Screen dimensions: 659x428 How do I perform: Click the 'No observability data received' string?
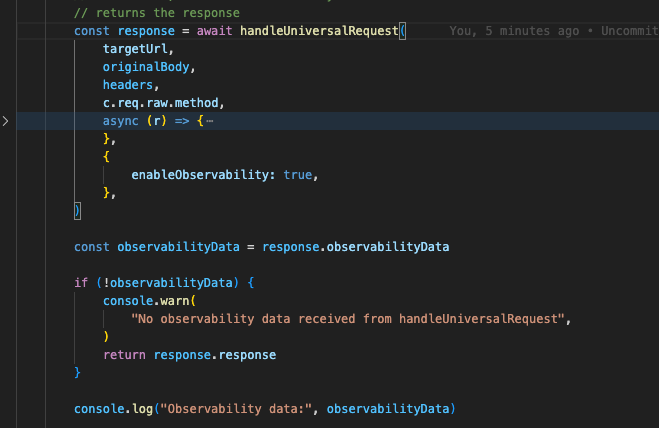[348, 319]
